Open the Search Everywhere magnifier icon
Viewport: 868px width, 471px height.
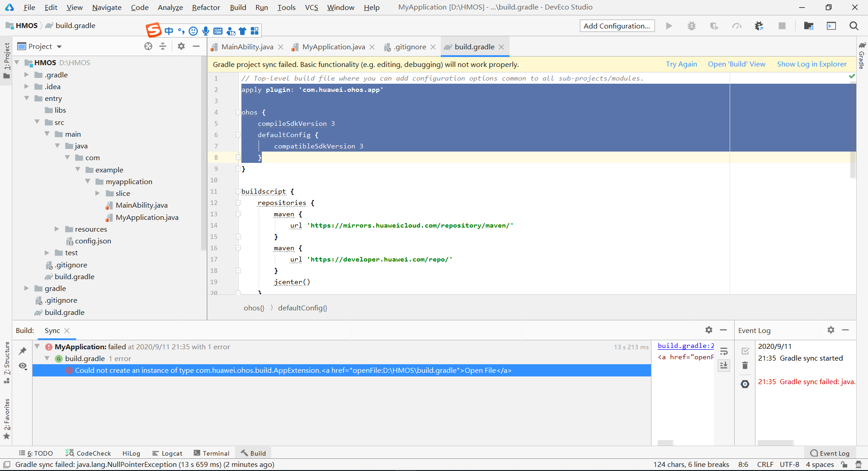(854, 26)
